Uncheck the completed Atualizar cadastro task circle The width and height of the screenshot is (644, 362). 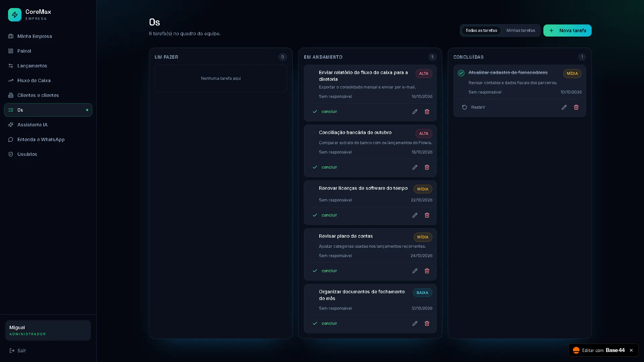[461, 73]
